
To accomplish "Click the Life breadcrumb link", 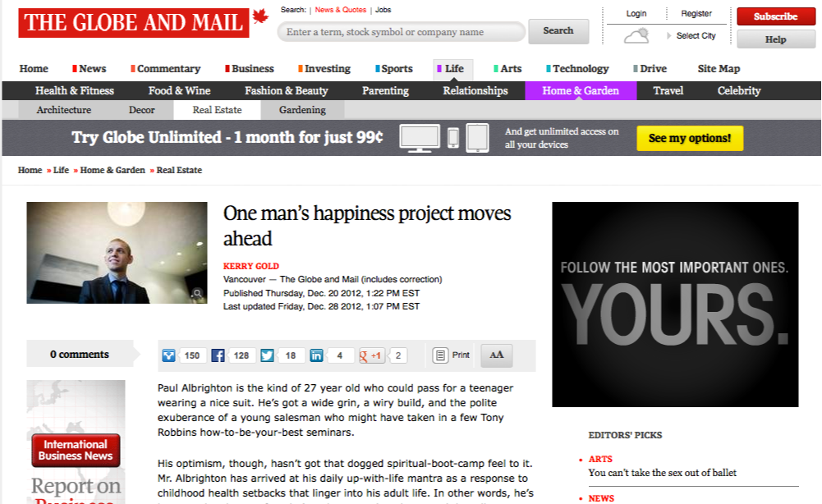I will click(x=61, y=170).
